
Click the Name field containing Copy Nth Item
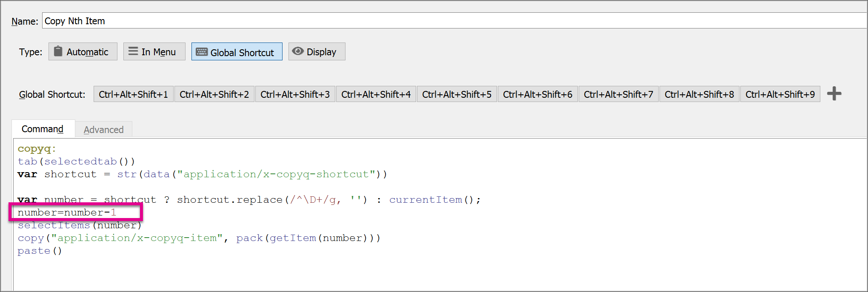coord(454,21)
